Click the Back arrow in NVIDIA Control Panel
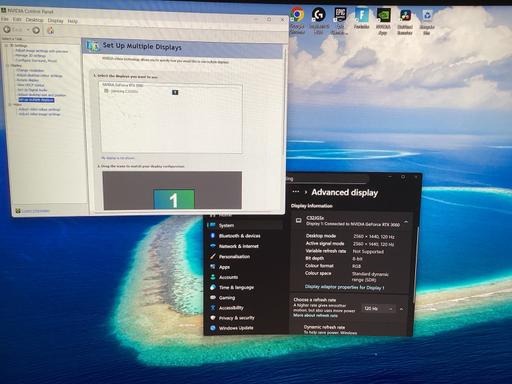Screen dimensions: 512x384 click(7, 30)
